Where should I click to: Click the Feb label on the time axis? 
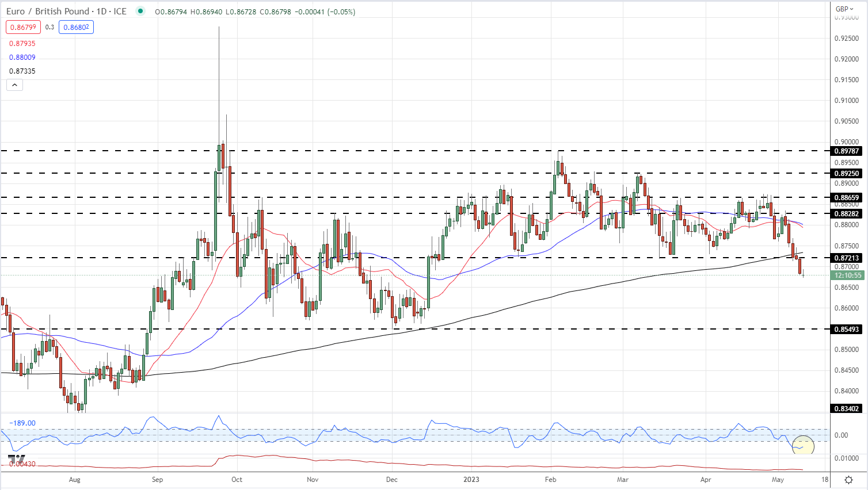click(x=550, y=480)
